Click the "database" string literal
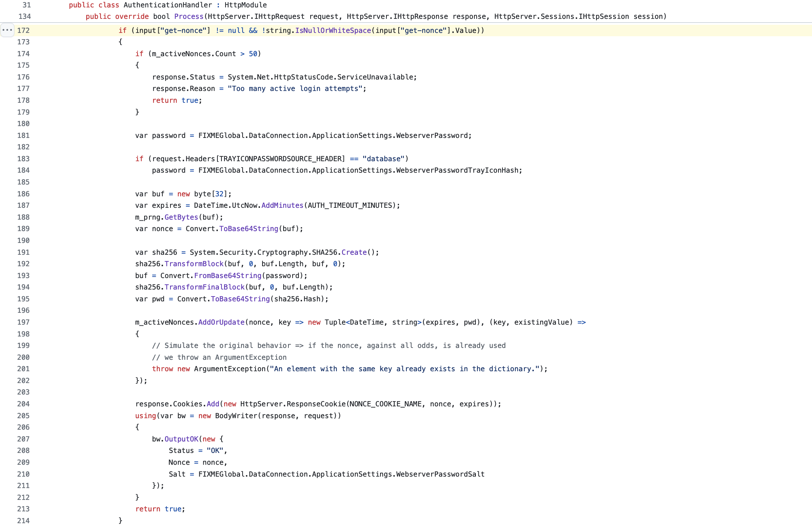Viewport: 812px width, 528px height. click(x=383, y=159)
